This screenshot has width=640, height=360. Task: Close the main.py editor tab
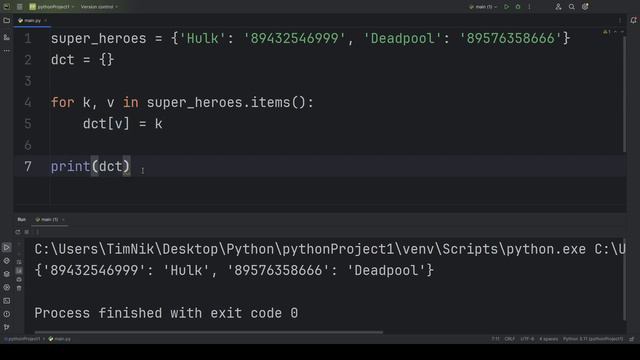(x=46, y=20)
